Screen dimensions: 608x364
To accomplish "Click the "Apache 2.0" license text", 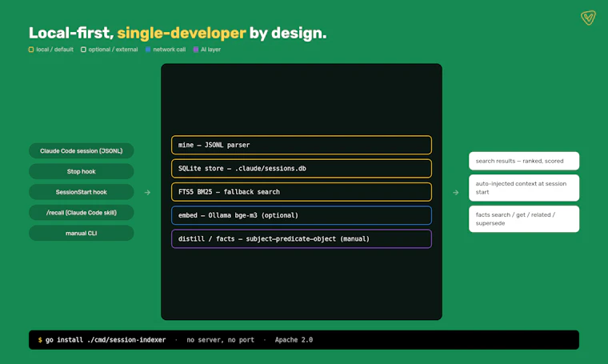I will click(x=294, y=340).
